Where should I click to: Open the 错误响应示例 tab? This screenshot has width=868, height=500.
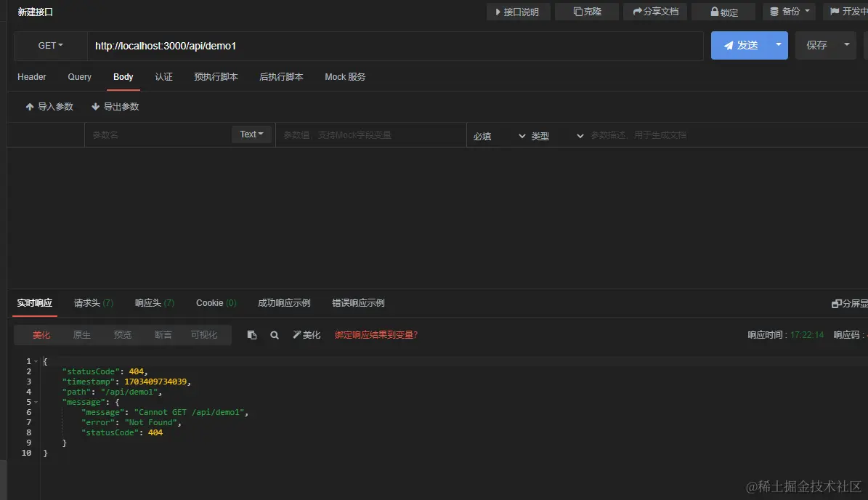[x=358, y=303]
